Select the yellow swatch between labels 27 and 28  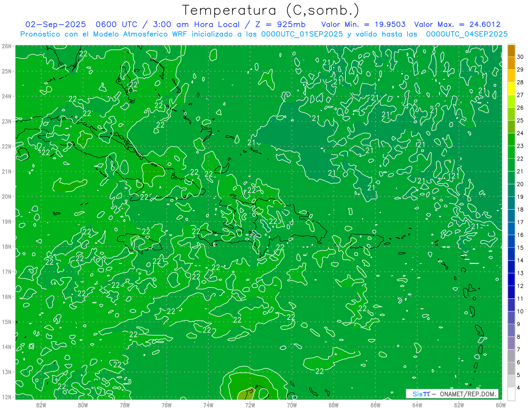click(511, 88)
